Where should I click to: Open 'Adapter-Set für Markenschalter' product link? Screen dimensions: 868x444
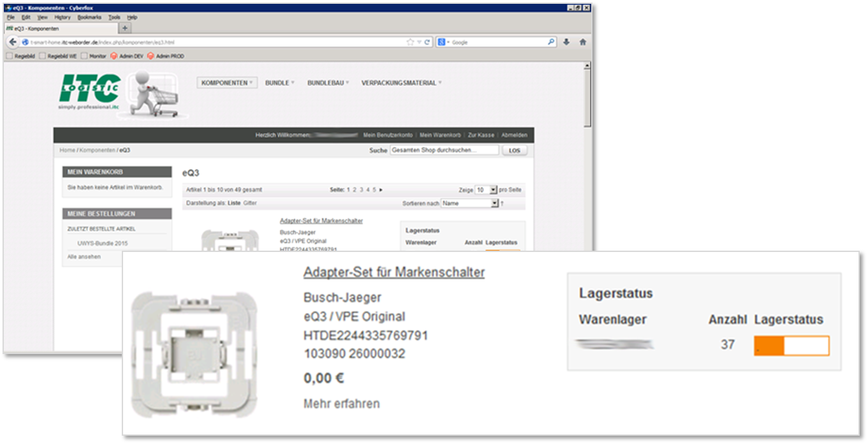point(394,272)
